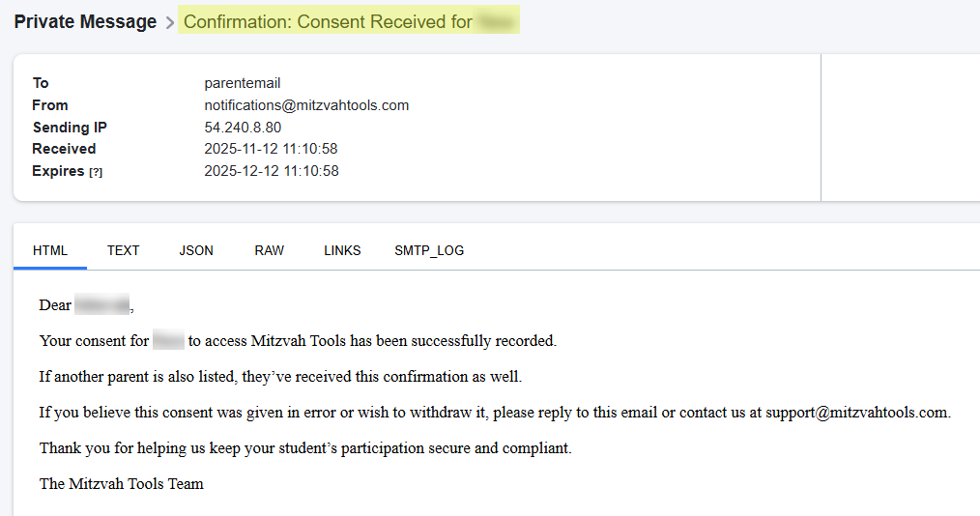Switch to the HTML tab
This screenshot has width=980, height=516.
(x=50, y=250)
